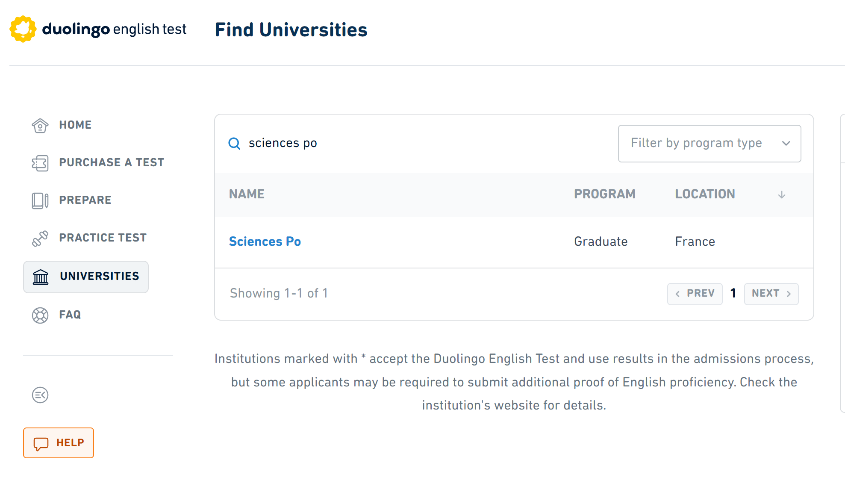Select Practice Test in the sidebar

(x=89, y=238)
